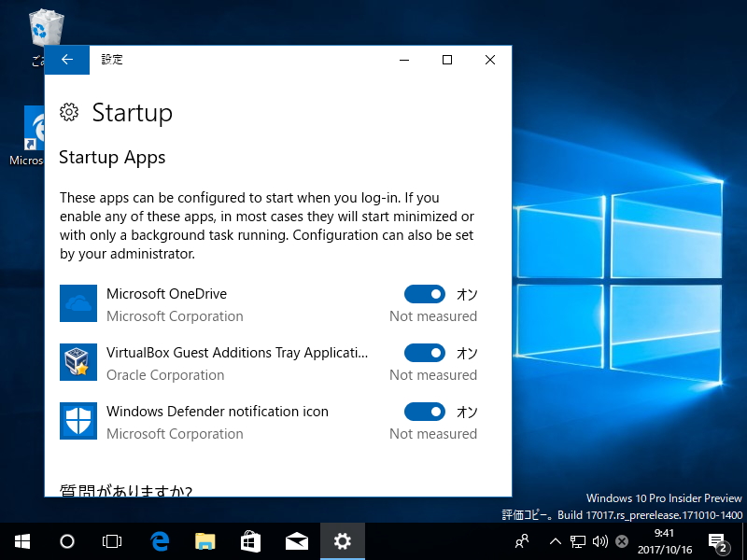
Task: Click the Startup Apps section heading
Action: 112,158
